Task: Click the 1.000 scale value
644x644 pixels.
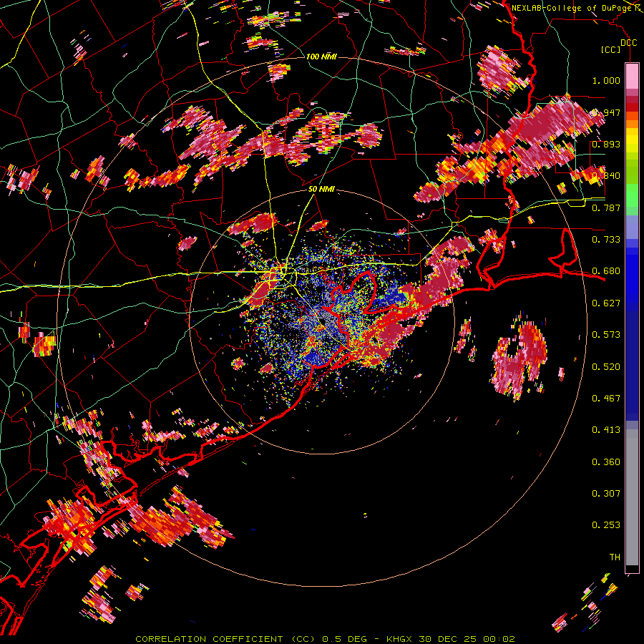Action: click(x=606, y=80)
